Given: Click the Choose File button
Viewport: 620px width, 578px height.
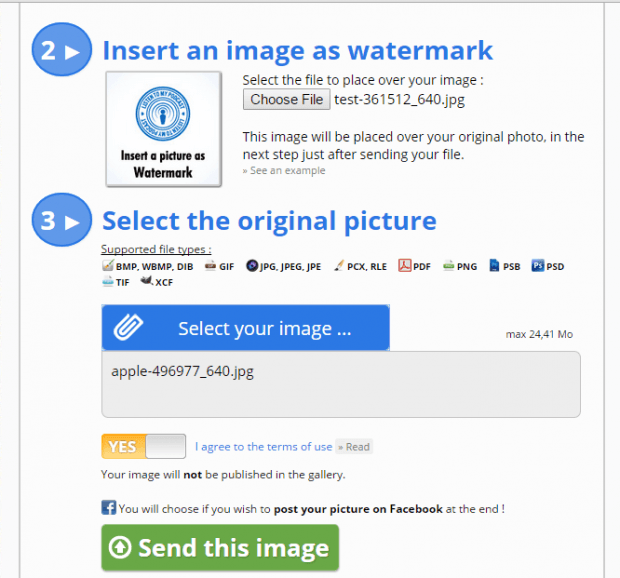Looking at the screenshot, I should click(286, 99).
